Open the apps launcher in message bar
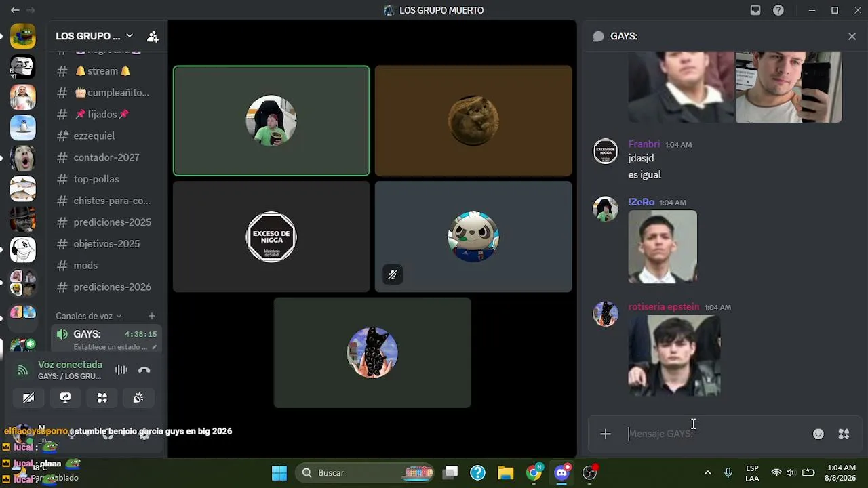Screen dimensions: 868x488 pyautogui.click(x=844, y=434)
